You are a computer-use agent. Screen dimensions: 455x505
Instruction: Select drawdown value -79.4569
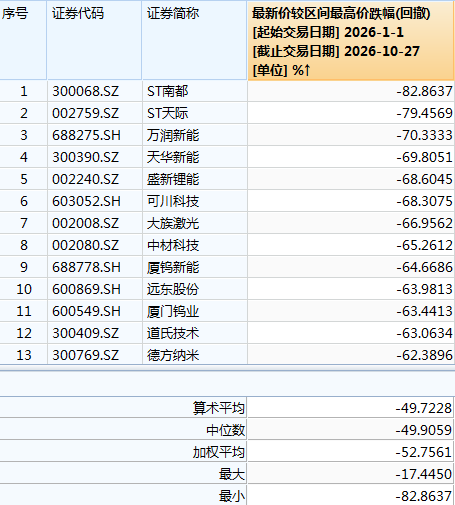click(424, 113)
